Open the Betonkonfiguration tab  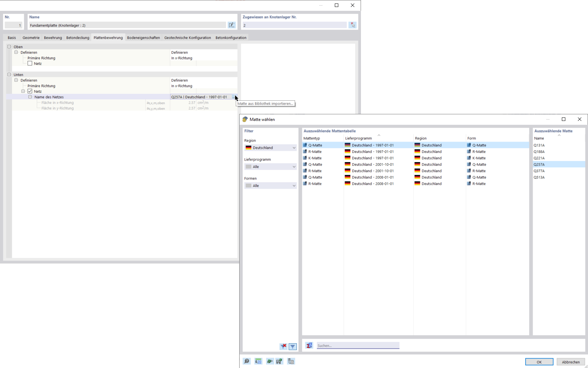[231, 38]
